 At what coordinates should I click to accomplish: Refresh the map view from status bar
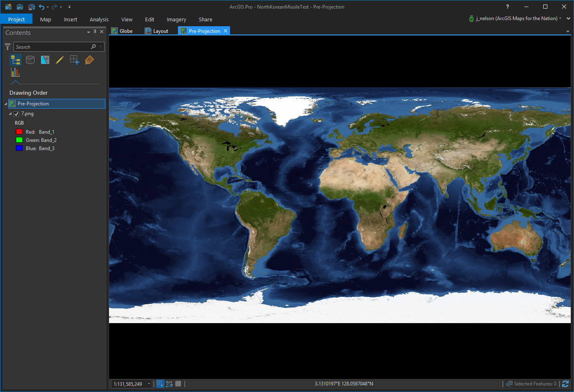[x=565, y=384]
